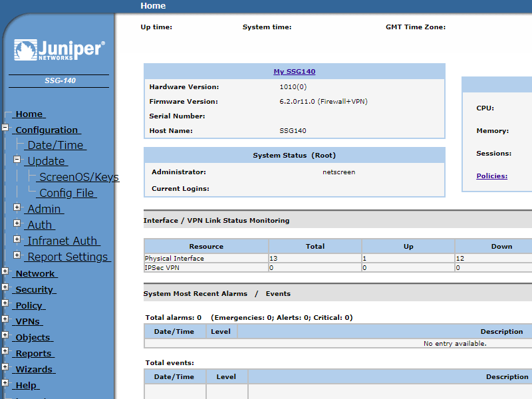Collapse the Configuration tree node
The image size is (532, 399).
[5, 128]
